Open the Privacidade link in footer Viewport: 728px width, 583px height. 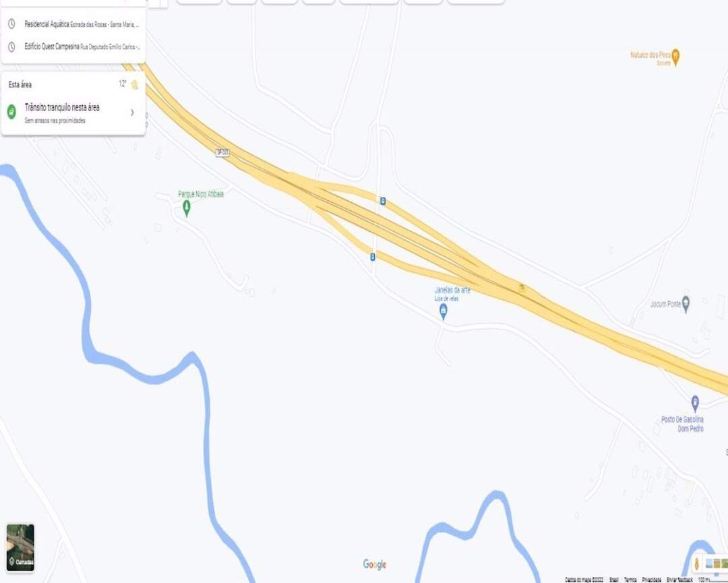(x=651, y=579)
